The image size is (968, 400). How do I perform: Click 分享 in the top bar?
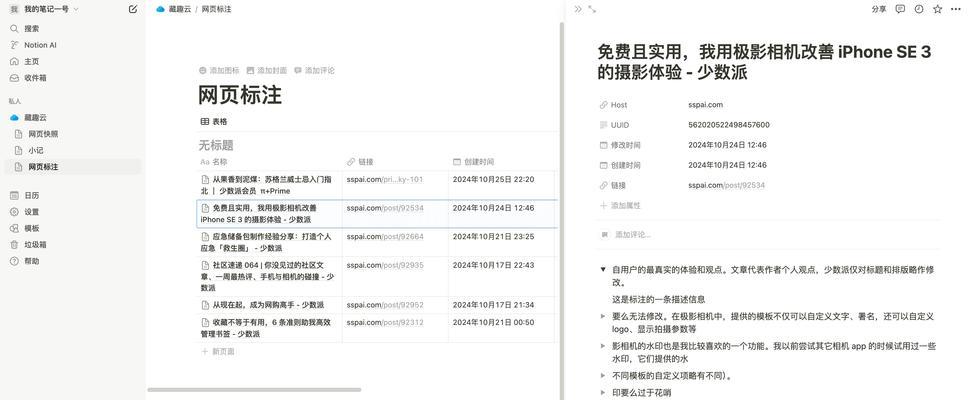(879, 9)
